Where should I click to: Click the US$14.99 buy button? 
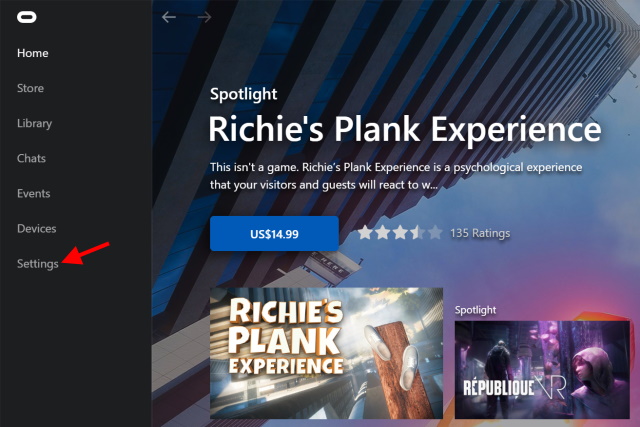coord(274,234)
